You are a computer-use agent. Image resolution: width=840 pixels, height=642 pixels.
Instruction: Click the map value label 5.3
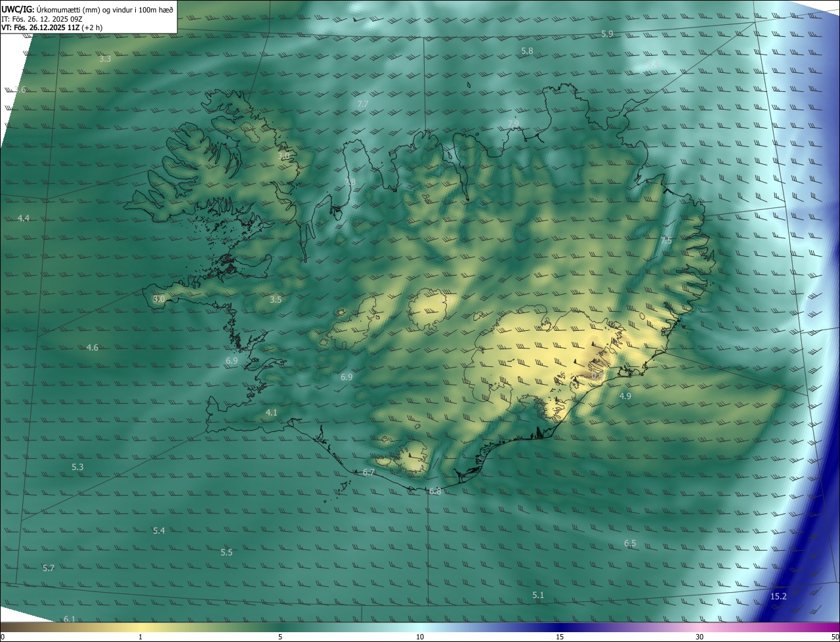pyautogui.click(x=77, y=467)
